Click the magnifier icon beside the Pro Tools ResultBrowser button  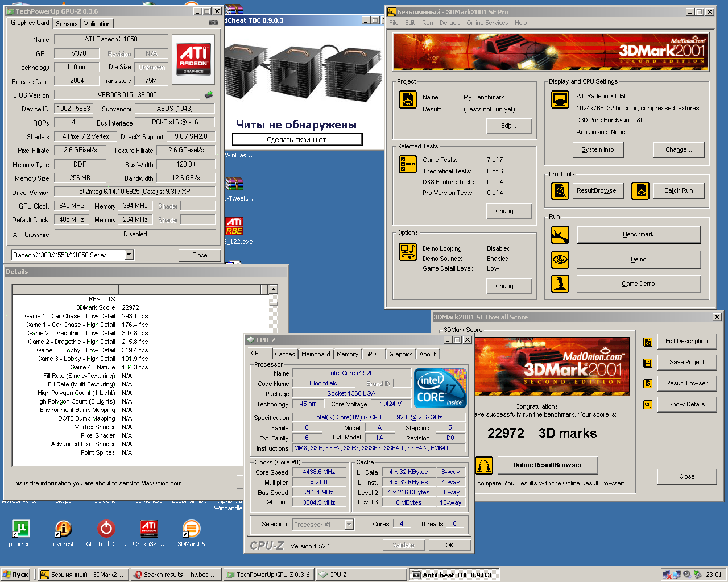pyautogui.click(x=560, y=191)
